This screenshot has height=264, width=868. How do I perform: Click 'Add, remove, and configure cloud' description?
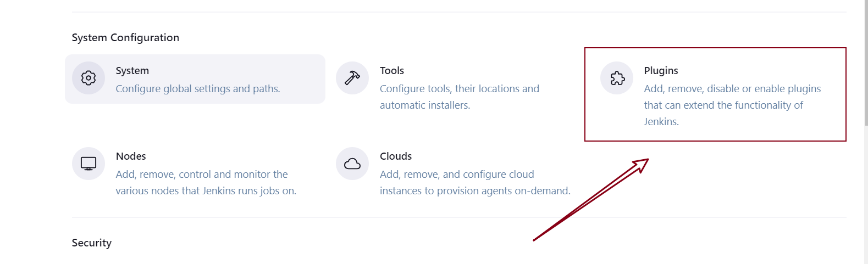[475, 182]
